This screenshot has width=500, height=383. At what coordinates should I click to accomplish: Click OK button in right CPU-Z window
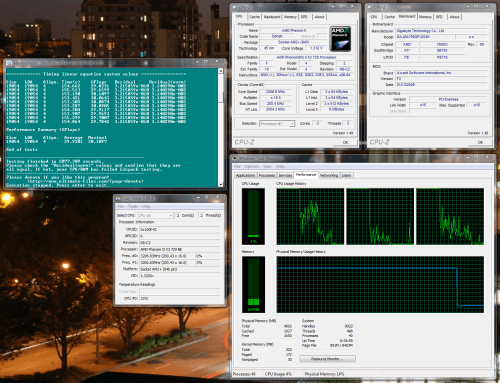coord(480,142)
